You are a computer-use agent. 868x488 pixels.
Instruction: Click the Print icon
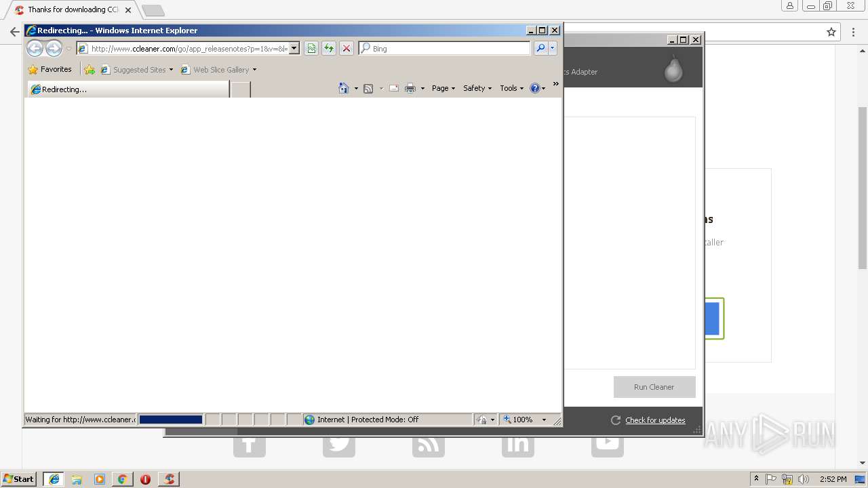[x=410, y=88]
